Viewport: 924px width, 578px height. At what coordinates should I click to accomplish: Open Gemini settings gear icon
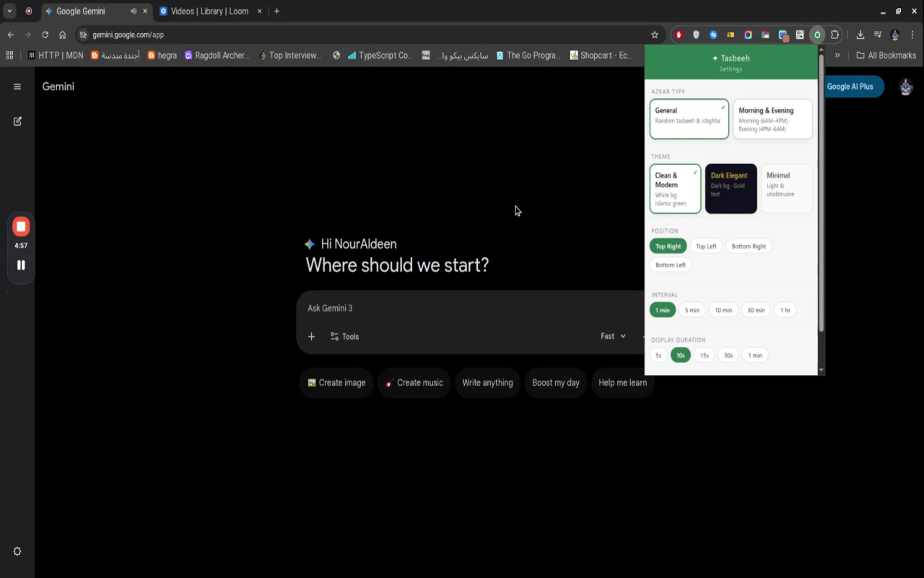[x=17, y=551]
